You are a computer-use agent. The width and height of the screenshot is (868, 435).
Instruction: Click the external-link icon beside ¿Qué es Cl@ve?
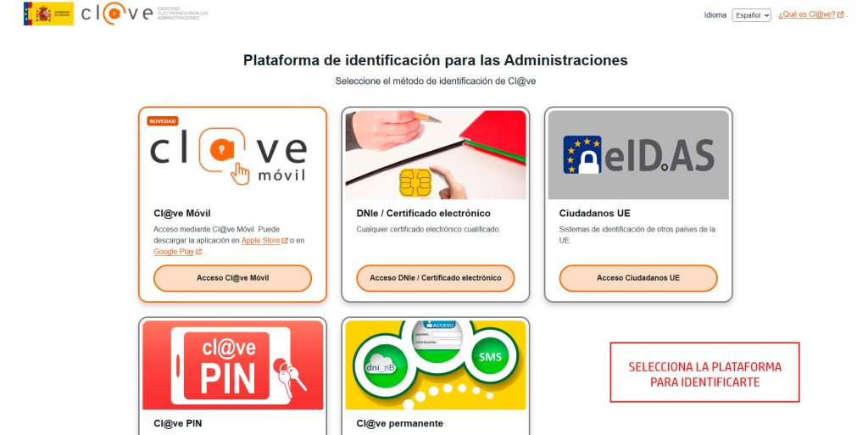(x=840, y=15)
